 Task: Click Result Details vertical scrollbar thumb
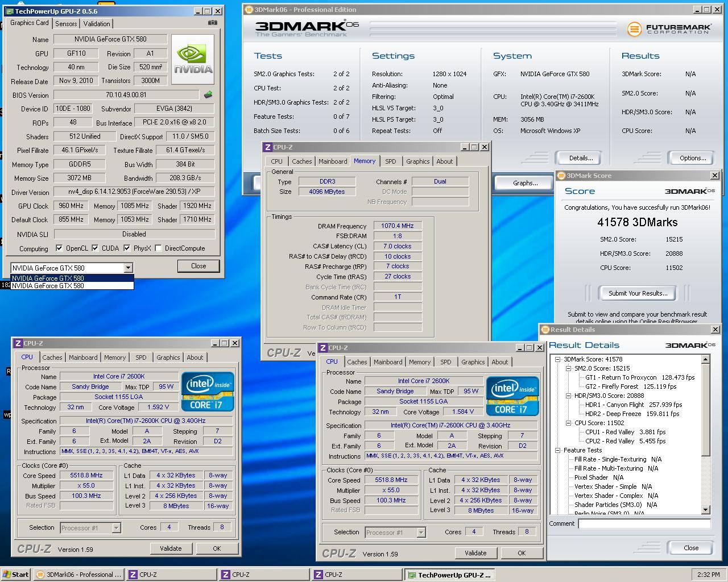[706, 409]
